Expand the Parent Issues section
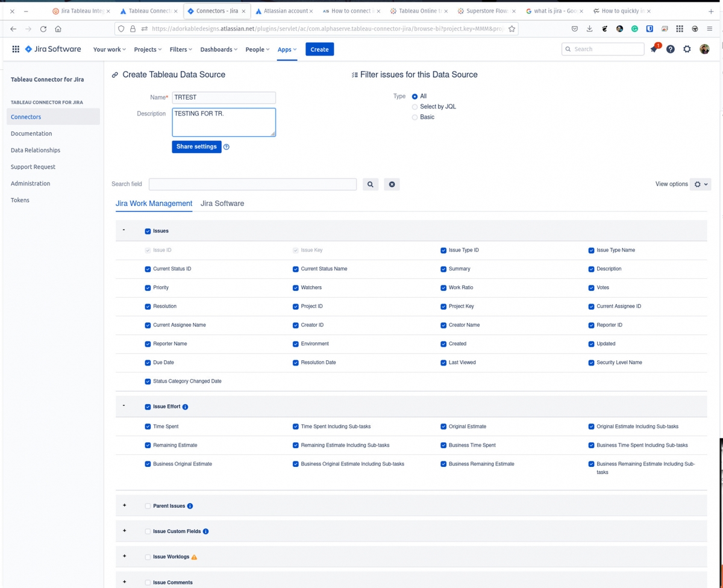This screenshot has width=723, height=588. tap(124, 505)
